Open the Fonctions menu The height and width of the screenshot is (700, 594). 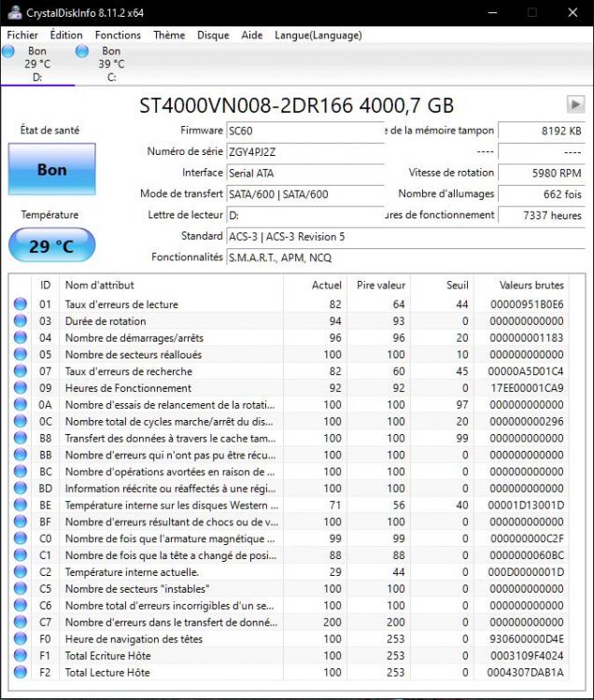118,35
